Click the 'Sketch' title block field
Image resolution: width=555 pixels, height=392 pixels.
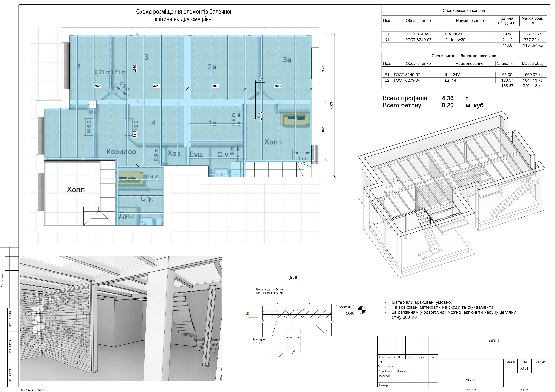pyautogui.click(x=471, y=380)
